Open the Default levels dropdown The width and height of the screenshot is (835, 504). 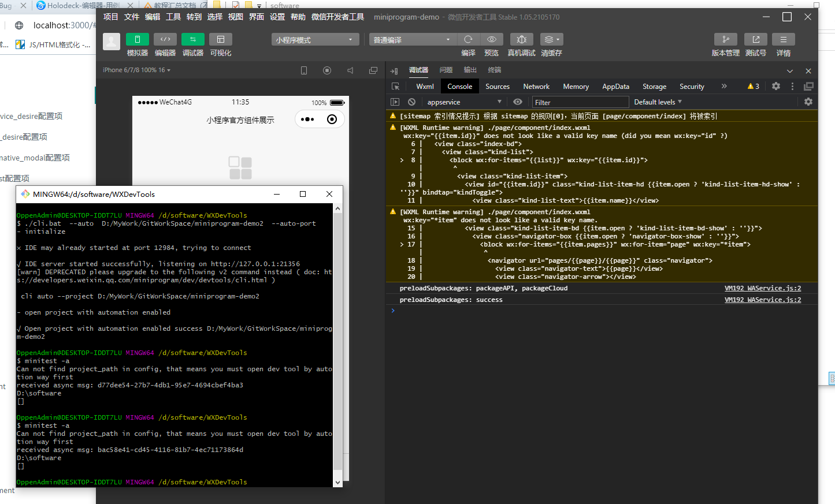(x=658, y=102)
